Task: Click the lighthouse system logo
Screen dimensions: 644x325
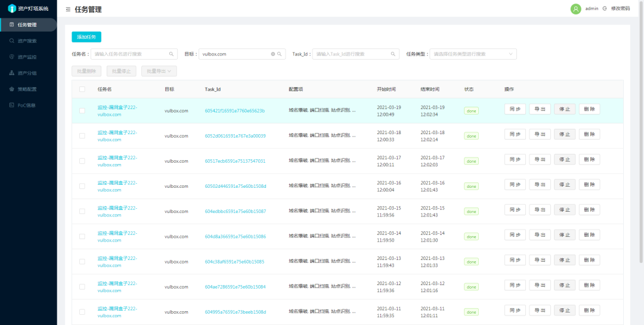Action: (x=13, y=8)
